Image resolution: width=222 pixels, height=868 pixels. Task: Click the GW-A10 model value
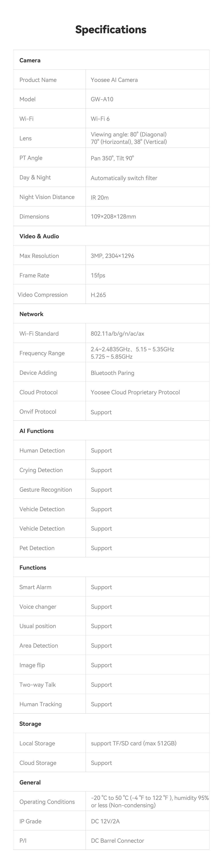[102, 99]
